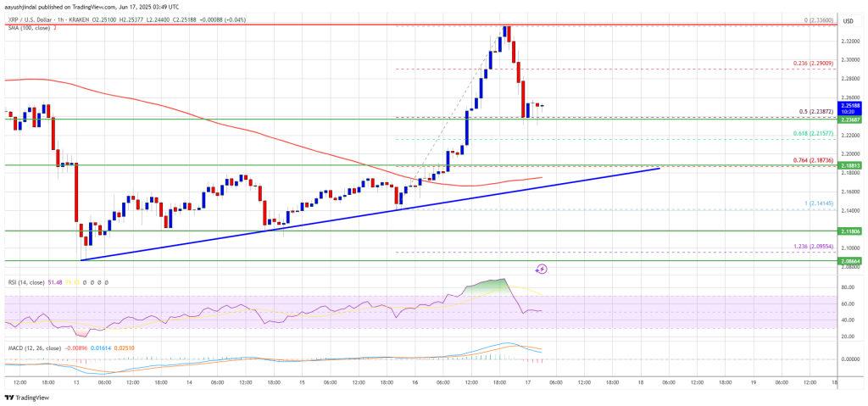The height and width of the screenshot is (406, 868).
Task: Click the red horizontal resistance line at top
Action: tap(254, 25)
